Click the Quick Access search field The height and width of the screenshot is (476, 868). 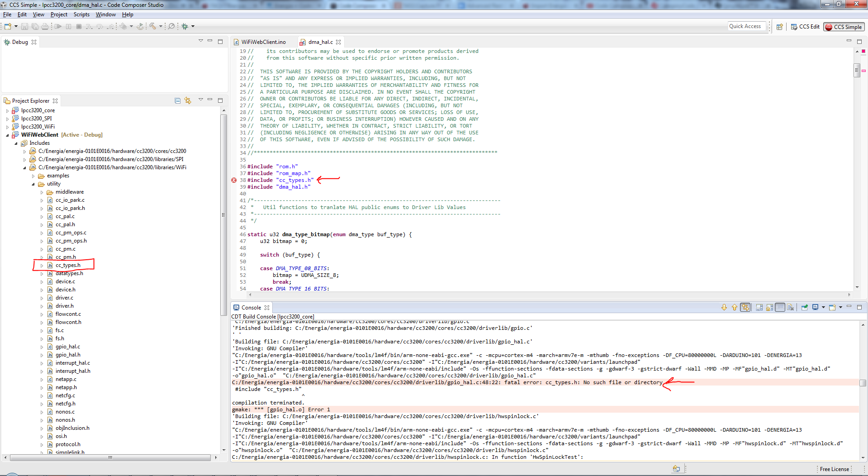pos(747,26)
